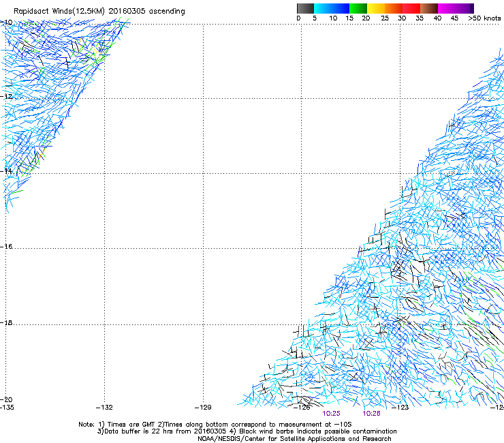
Task: Click the '5' label under the color bar
Action: [x=315, y=18]
